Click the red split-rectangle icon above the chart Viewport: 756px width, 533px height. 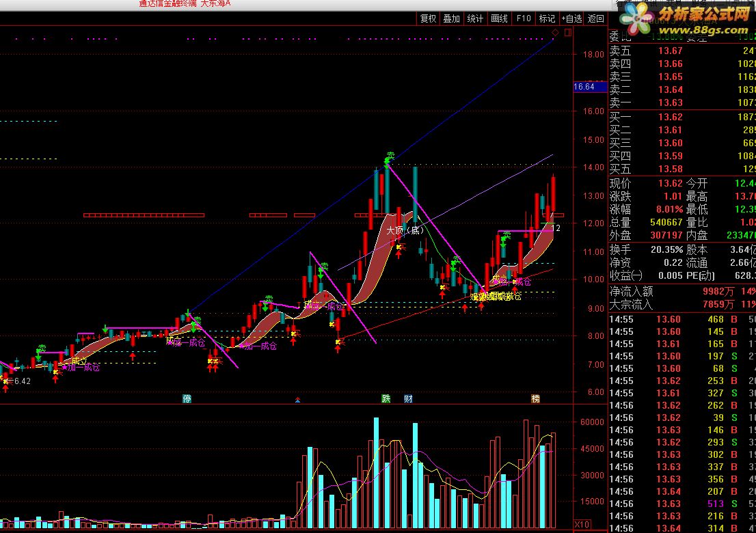(x=568, y=32)
